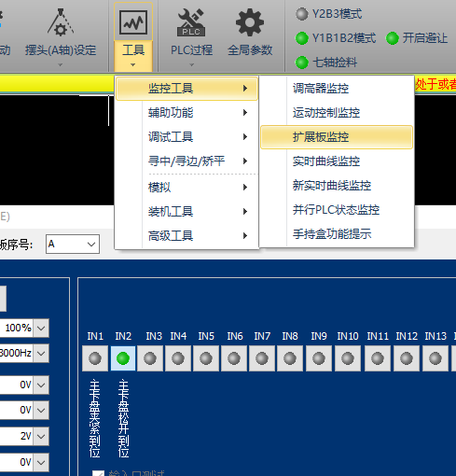Toggle Y1B1B2模式 indicator

click(301, 38)
